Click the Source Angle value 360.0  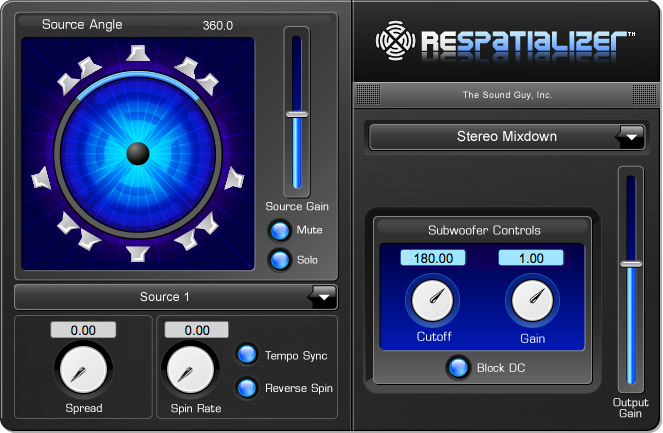click(217, 26)
